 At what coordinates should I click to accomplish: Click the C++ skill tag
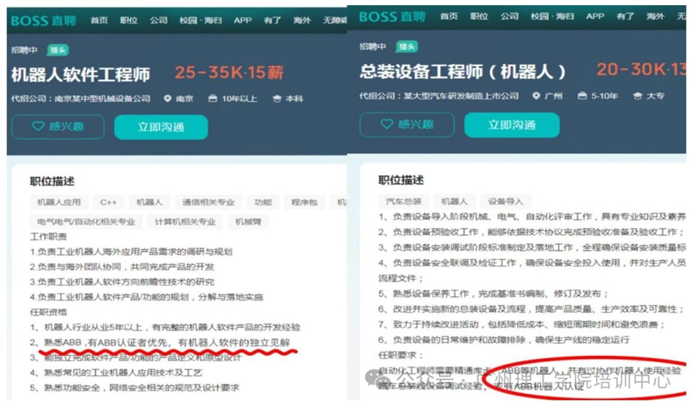(108, 202)
